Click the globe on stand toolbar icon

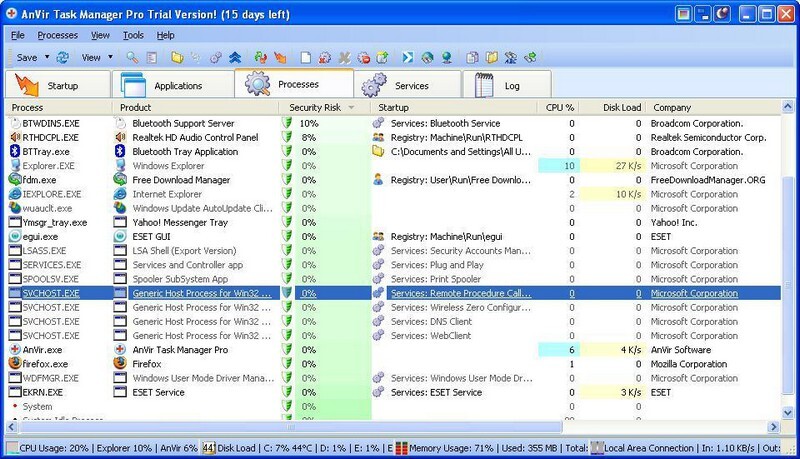(446, 58)
